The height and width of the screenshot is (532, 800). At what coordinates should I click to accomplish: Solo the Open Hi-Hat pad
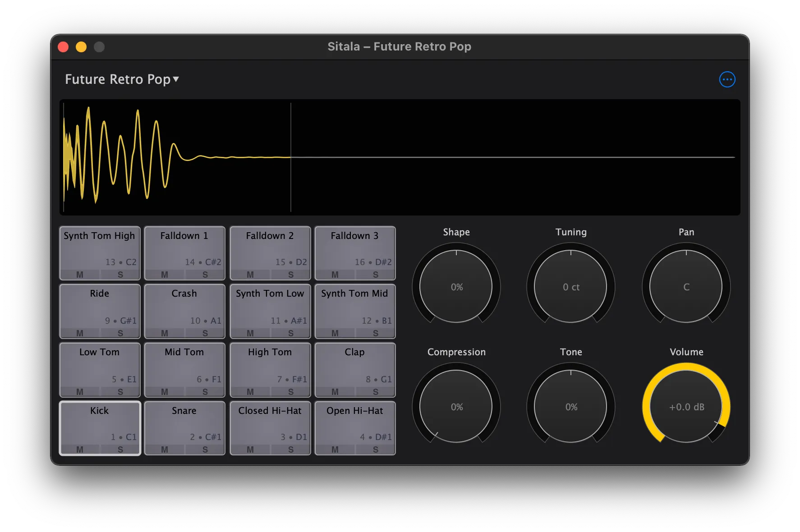[x=376, y=449]
